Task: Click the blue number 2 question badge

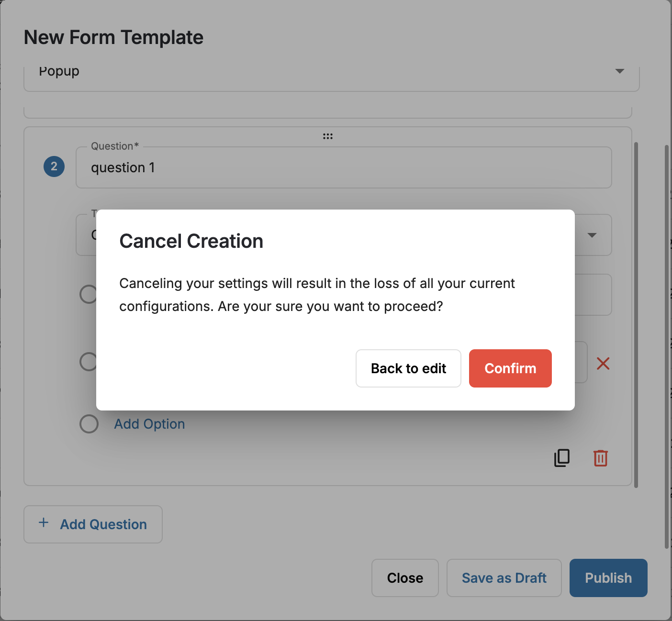Action: pos(54,166)
